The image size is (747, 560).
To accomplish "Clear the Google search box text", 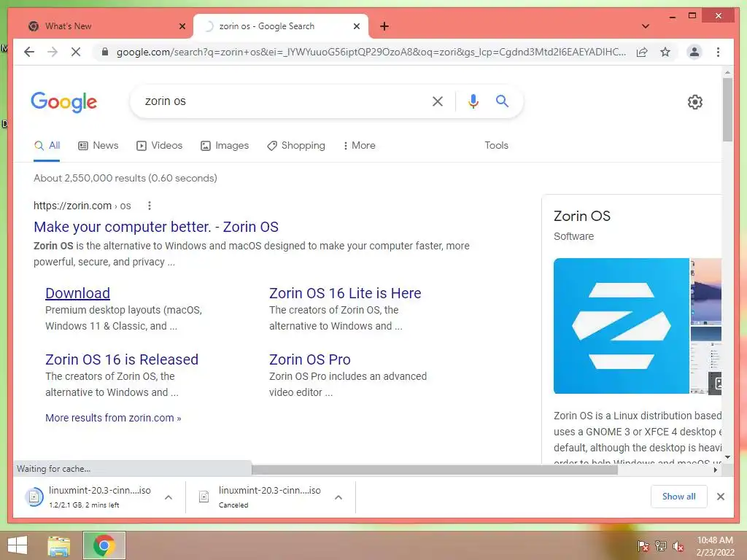I will (438, 101).
